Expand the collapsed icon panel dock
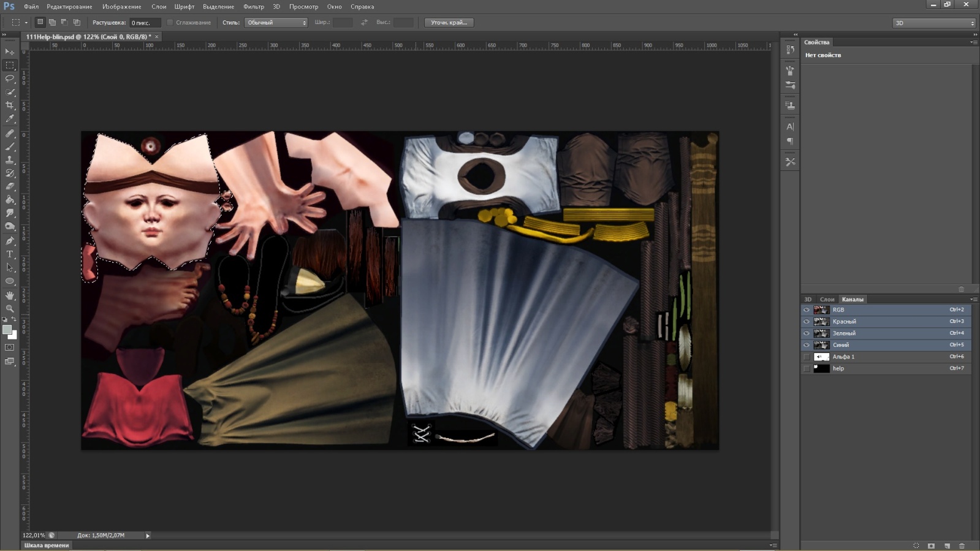 coord(796,34)
